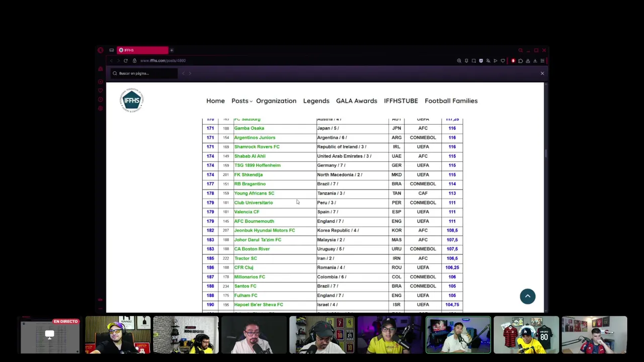Open the Opera menu logo icon
The width and height of the screenshot is (644, 362).
(101, 50)
